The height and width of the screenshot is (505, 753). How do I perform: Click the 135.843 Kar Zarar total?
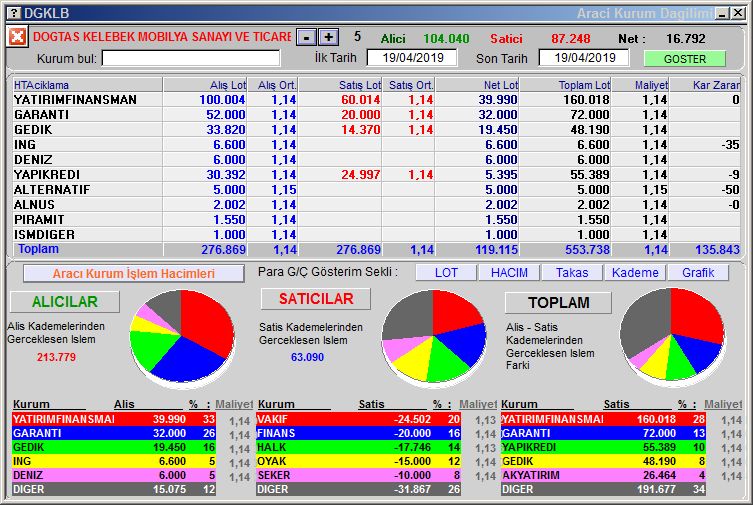point(717,250)
